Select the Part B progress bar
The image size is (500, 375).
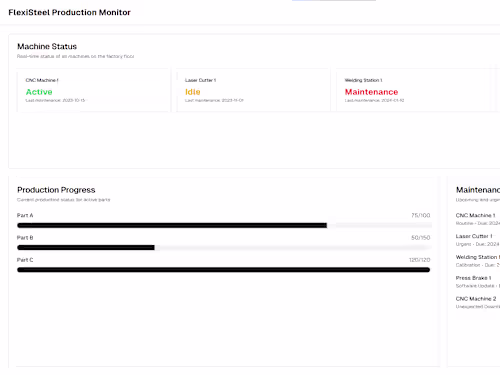224,248
